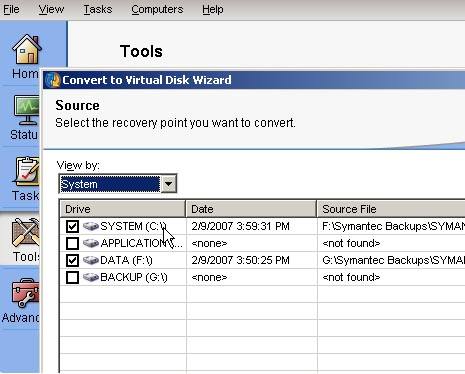The image size is (465, 374).
Task: Uncheck the SYSTEM (C:\) drive checkbox
Action: (72, 227)
